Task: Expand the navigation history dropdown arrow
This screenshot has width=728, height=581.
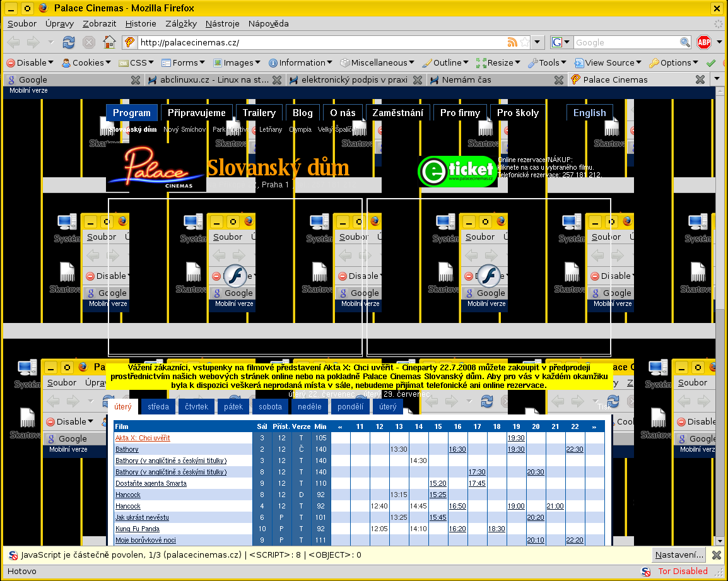Action: [51, 43]
